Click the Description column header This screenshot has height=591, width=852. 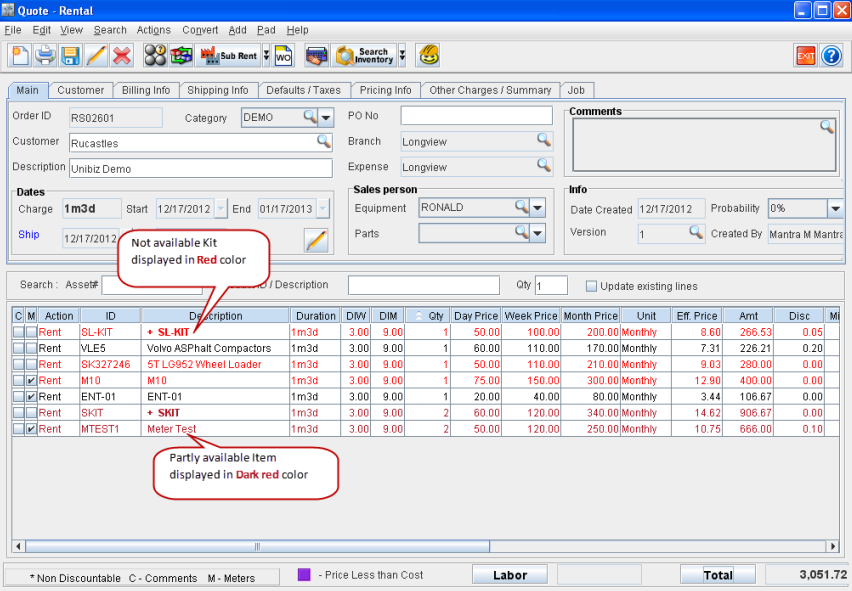pyautogui.click(x=215, y=316)
